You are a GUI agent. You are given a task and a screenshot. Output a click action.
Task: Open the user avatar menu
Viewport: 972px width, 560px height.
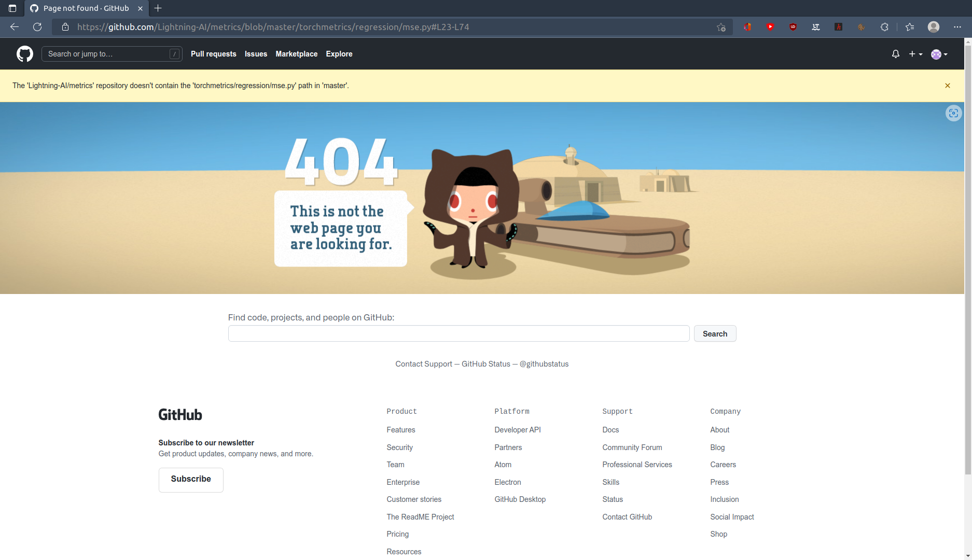click(x=939, y=54)
